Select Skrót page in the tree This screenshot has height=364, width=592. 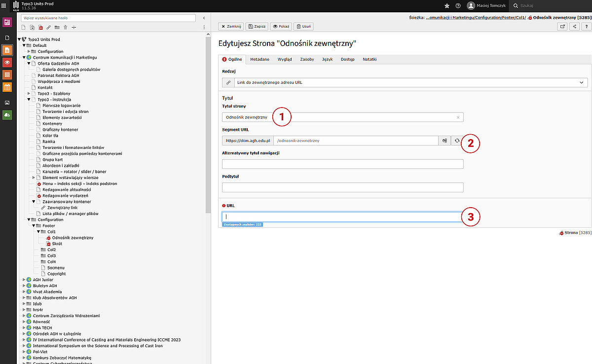click(x=57, y=244)
